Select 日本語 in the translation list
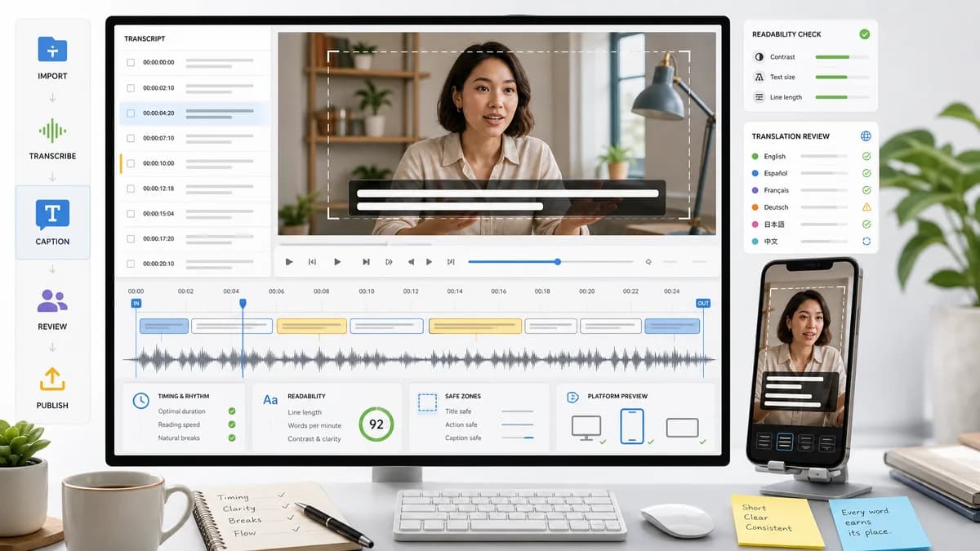The height and width of the screenshot is (551, 980). pyautogui.click(x=774, y=224)
